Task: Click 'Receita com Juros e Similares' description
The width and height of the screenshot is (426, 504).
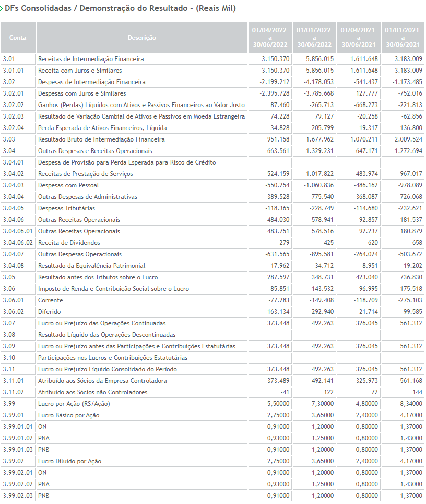Action: click(80, 71)
